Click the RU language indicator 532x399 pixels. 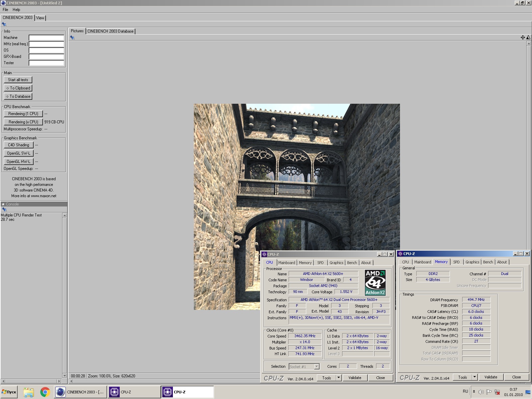tap(465, 391)
